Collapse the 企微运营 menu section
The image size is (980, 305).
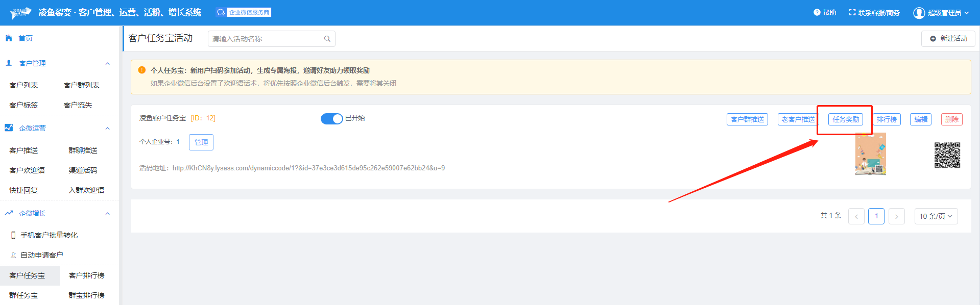tap(107, 129)
